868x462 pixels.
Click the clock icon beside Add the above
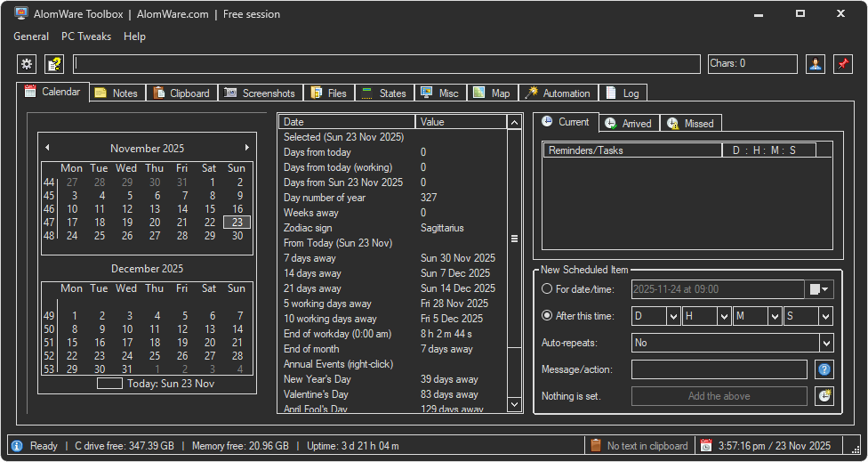coord(824,396)
